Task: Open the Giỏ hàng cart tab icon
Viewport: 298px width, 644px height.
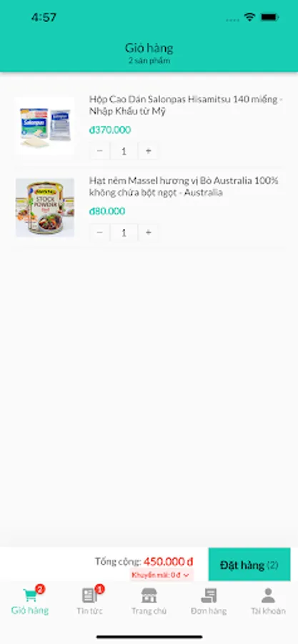Action: click(29, 595)
